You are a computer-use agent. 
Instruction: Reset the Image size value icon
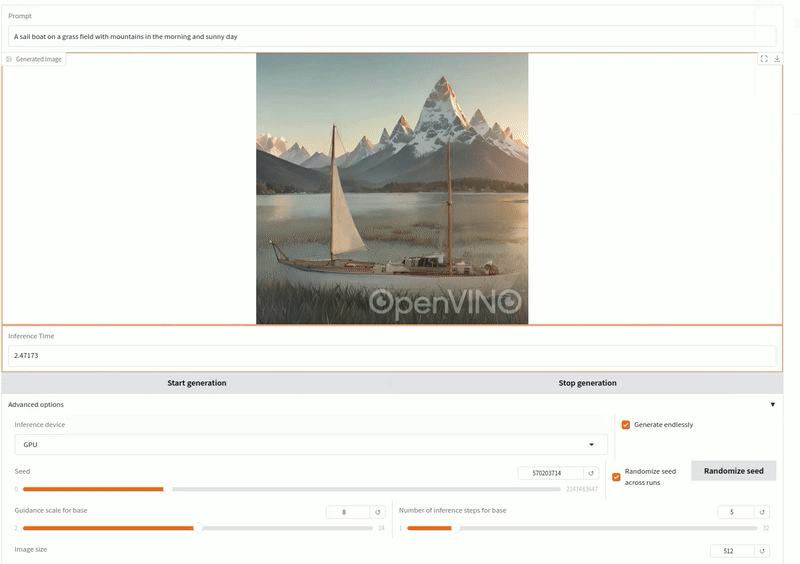[762, 551]
